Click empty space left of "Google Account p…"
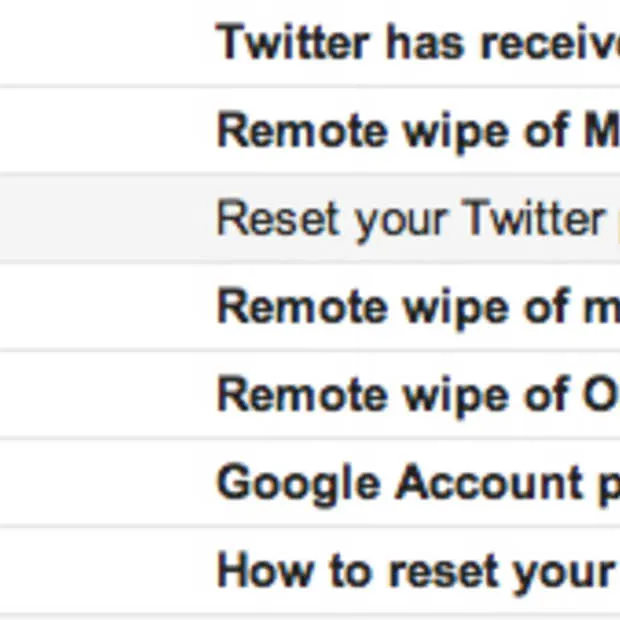The image size is (620, 620). tap(100, 484)
